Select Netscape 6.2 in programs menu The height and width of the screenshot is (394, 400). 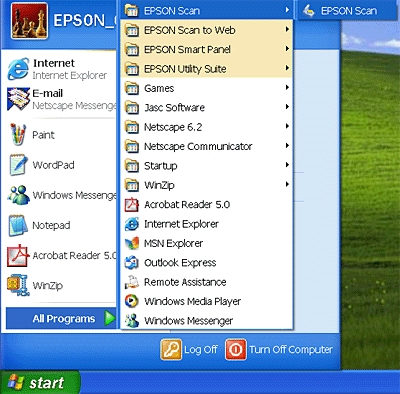[x=206, y=127]
